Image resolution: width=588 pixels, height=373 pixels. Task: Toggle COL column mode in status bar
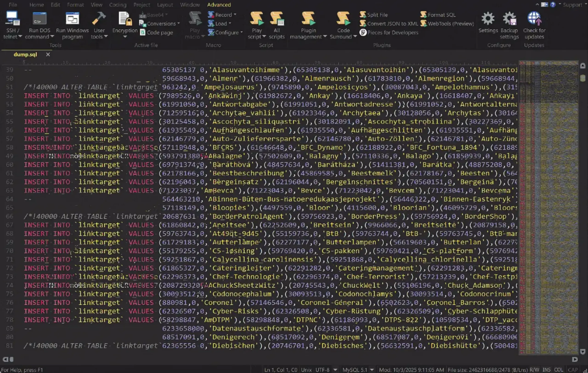(x=559, y=370)
